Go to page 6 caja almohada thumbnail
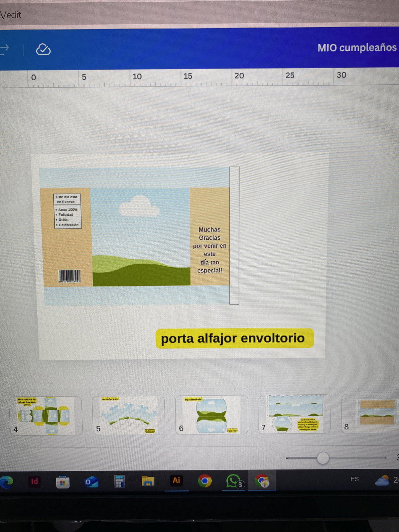This screenshot has width=399, height=532. [211, 414]
